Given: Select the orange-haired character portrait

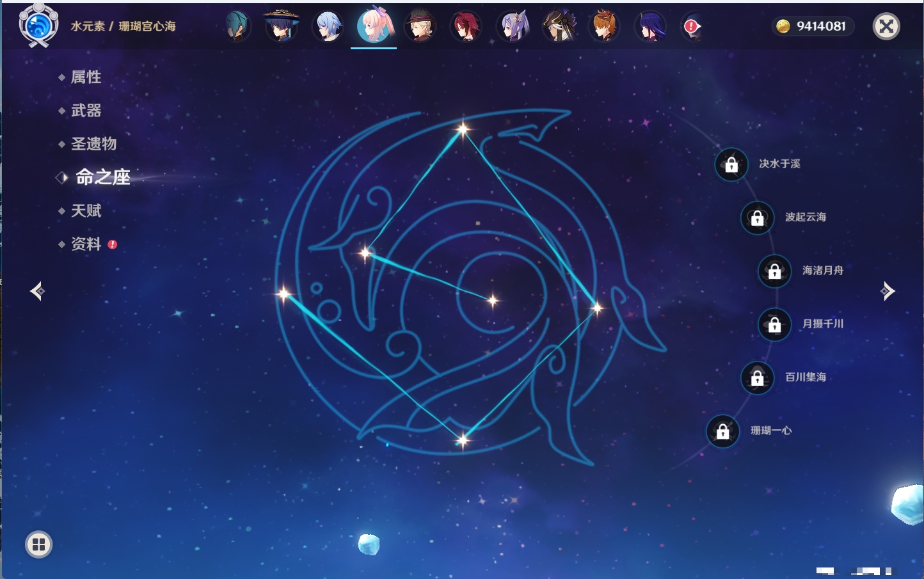Looking at the screenshot, I should [604, 26].
